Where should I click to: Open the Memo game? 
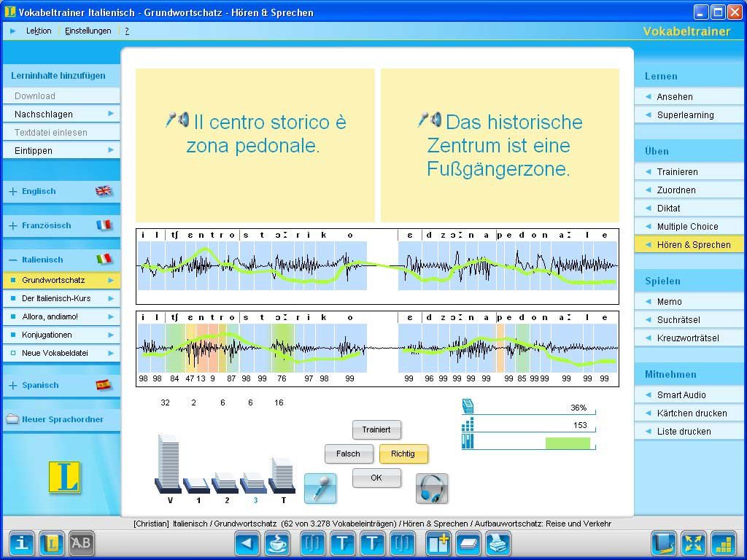pyautogui.click(x=689, y=302)
